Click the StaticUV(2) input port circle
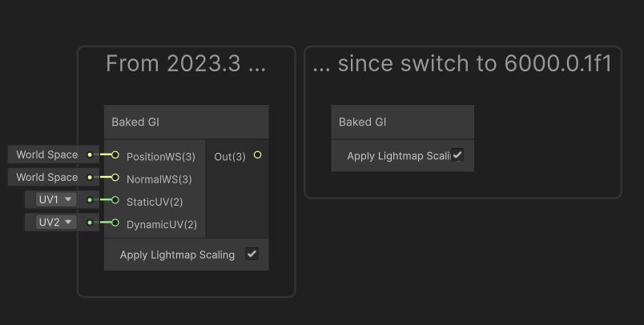 click(x=115, y=200)
